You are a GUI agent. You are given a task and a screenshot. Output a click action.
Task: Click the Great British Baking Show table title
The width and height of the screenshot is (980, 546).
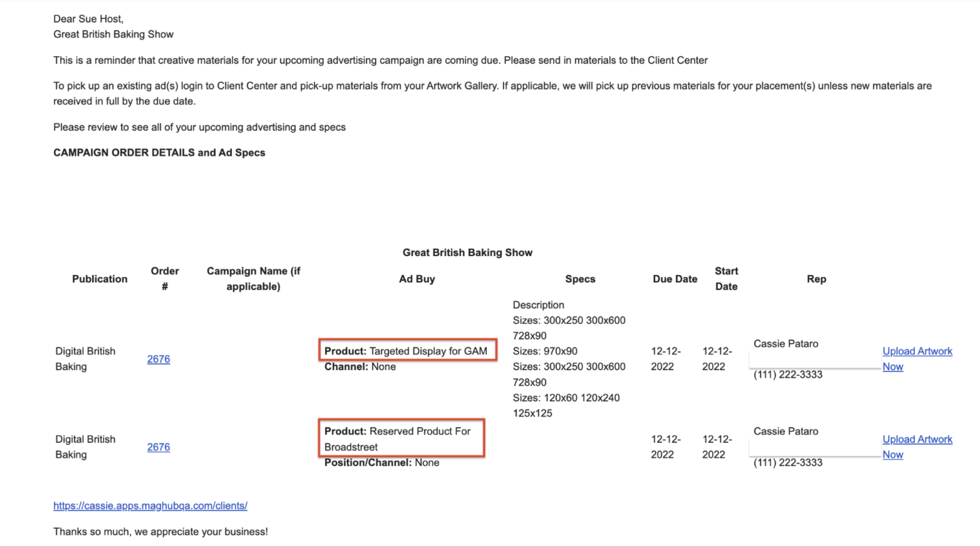tap(467, 253)
